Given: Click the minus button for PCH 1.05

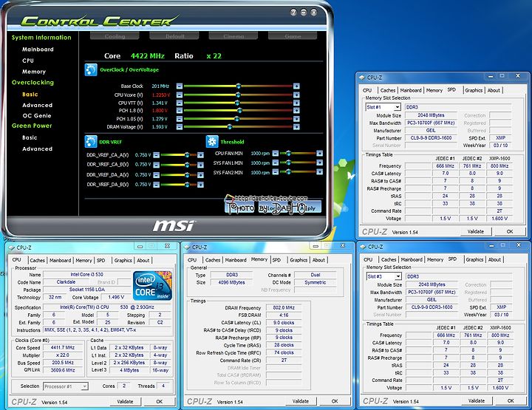Looking at the screenshot, I should 180,119.
